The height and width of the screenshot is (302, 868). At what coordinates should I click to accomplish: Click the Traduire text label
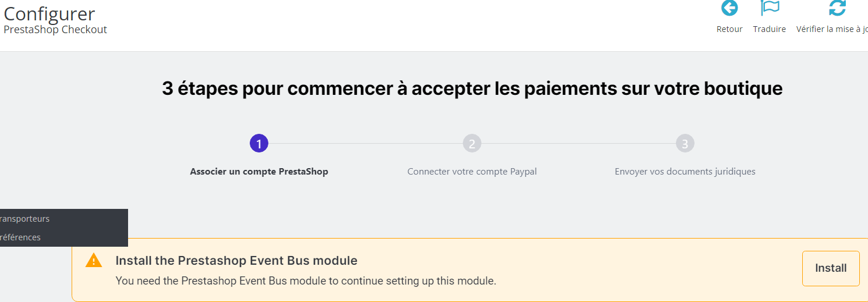(769, 29)
